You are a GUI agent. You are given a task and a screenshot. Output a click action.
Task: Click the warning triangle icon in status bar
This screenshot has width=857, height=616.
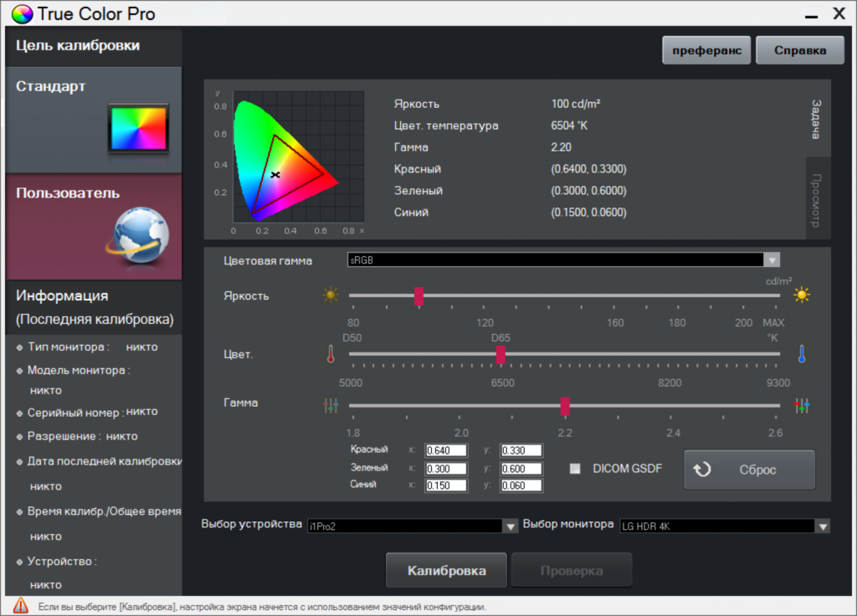click(x=21, y=606)
